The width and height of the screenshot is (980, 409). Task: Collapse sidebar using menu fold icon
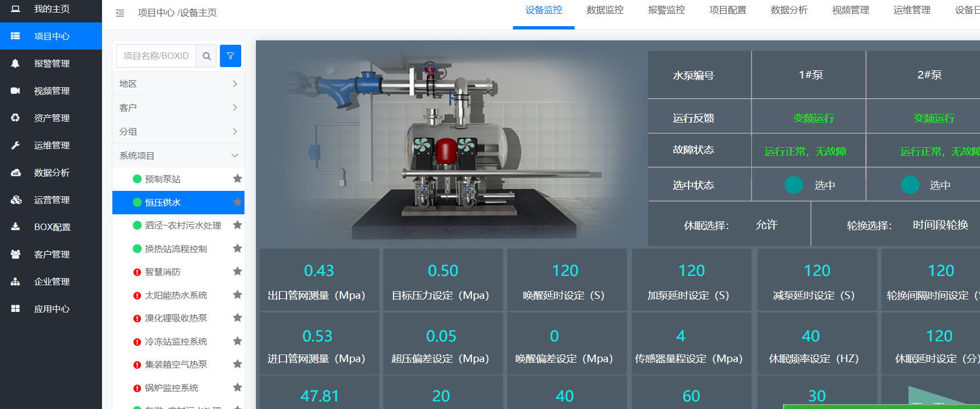click(120, 13)
